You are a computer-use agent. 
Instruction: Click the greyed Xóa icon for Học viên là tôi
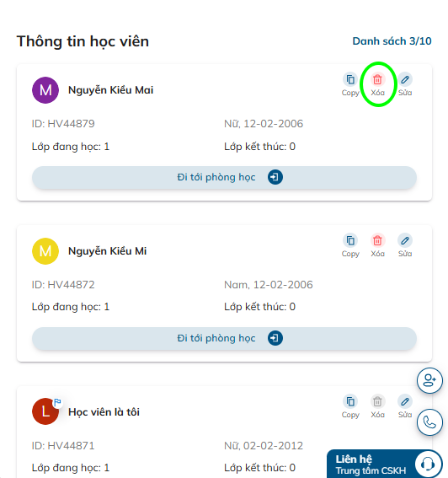coord(377,406)
